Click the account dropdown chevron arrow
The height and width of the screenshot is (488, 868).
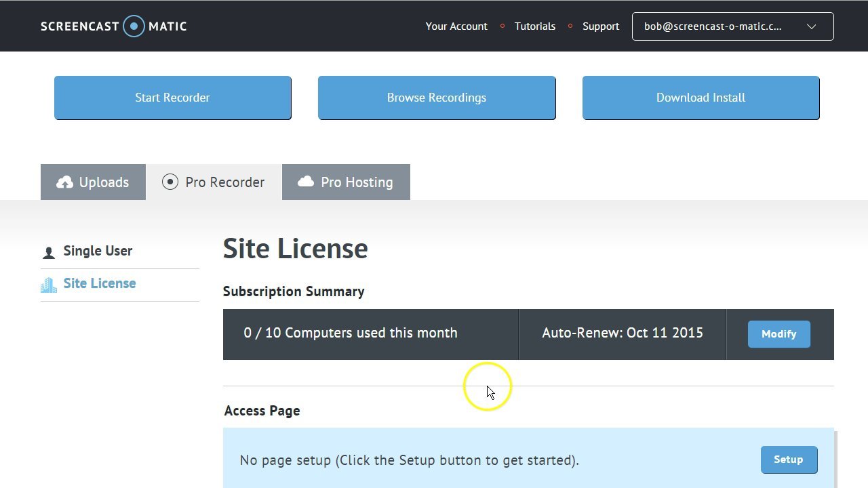(x=812, y=27)
